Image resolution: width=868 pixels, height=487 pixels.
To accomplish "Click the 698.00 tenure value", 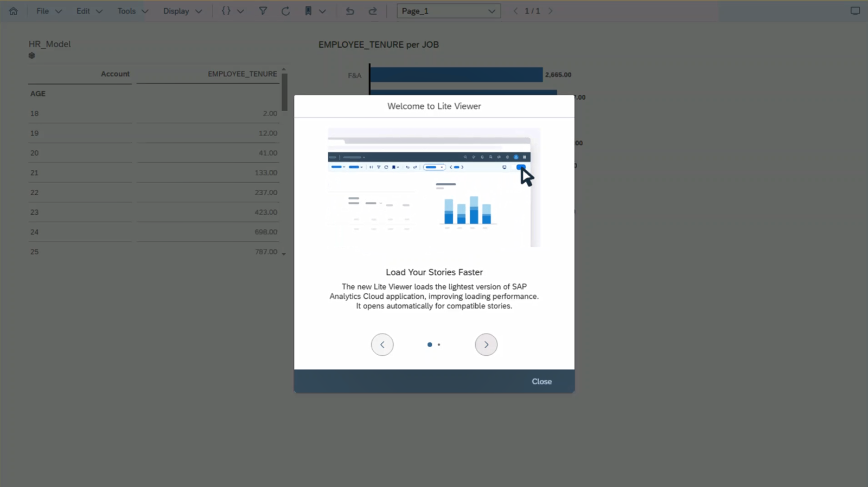I will (x=266, y=232).
